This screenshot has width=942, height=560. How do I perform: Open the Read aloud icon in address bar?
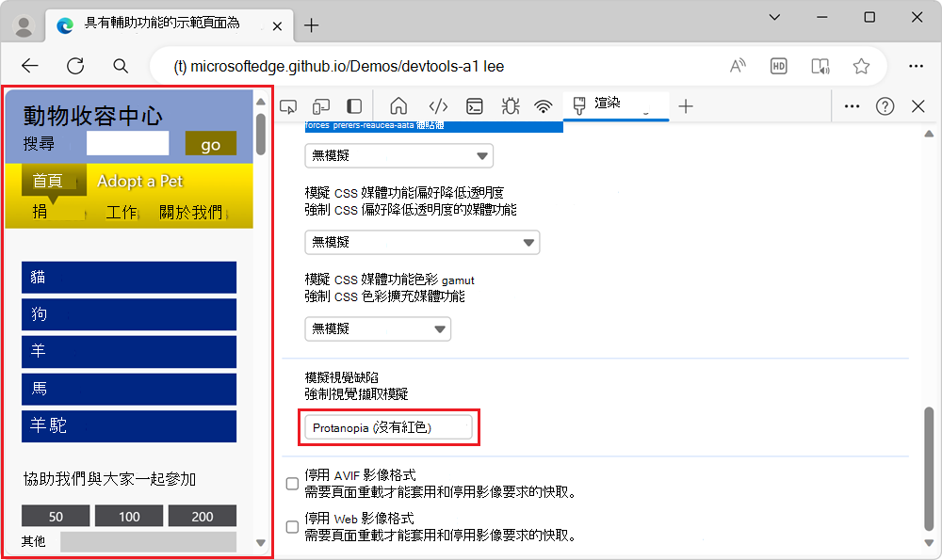[738, 66]
